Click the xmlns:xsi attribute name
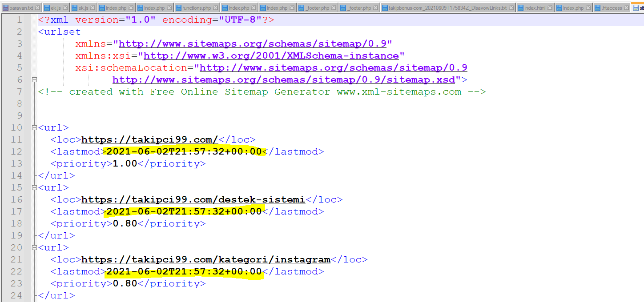The image size is (644, 302). pos(103,56)
